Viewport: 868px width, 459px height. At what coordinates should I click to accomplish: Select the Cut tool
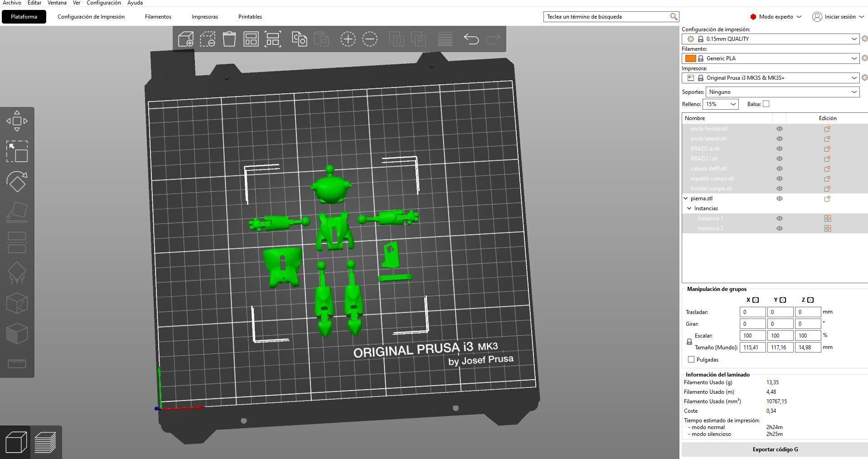pyautogui.click(x=17, y=242)
